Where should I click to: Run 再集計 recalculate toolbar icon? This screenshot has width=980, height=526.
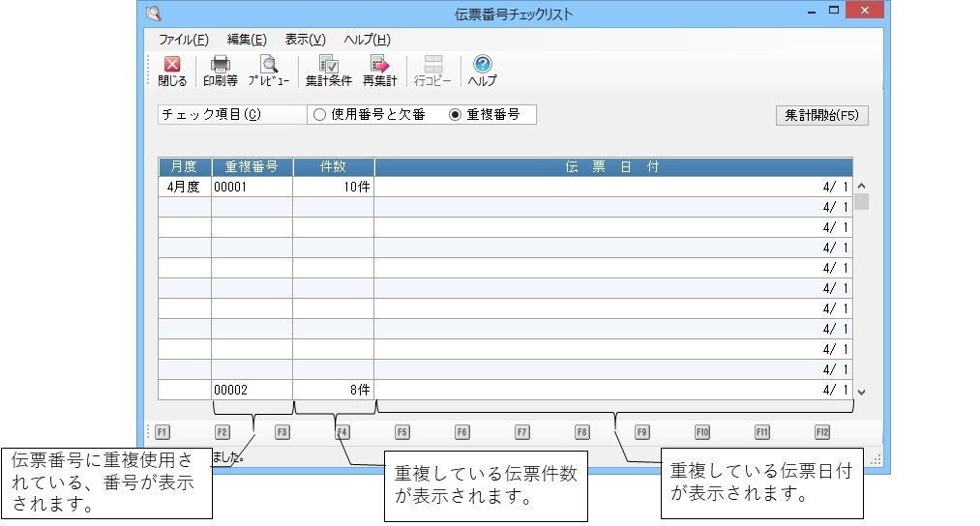pyautogui.click(x=379, y=72)
